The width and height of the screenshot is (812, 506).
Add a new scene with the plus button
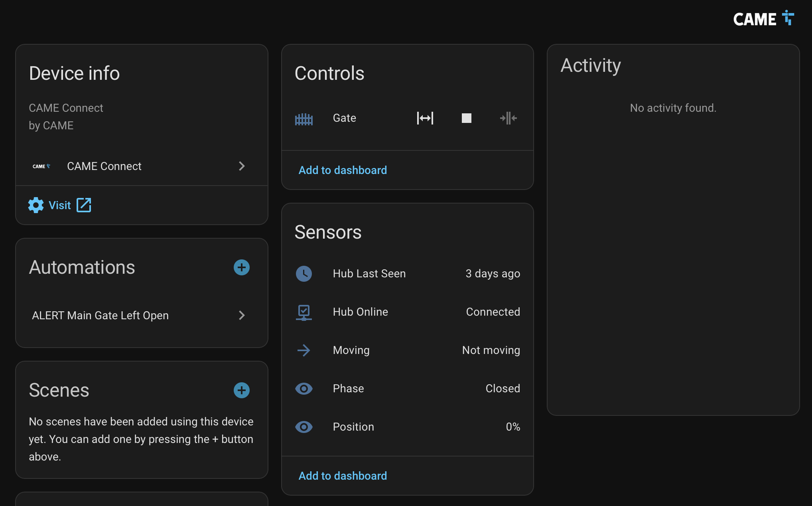(x=242, y=390)
